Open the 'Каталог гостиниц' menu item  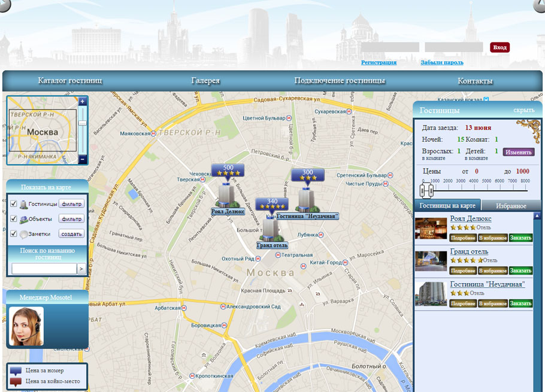pyautogui.click(x=70, y=81)
